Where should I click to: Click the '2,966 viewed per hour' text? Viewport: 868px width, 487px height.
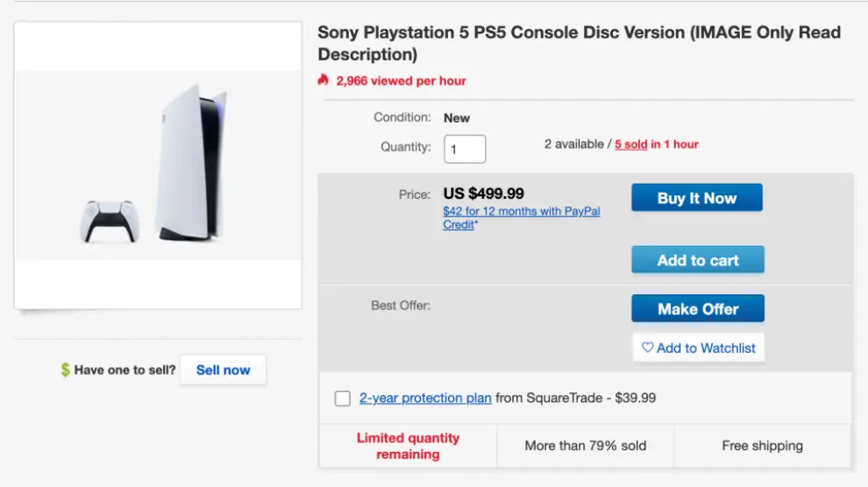(401, 81)
